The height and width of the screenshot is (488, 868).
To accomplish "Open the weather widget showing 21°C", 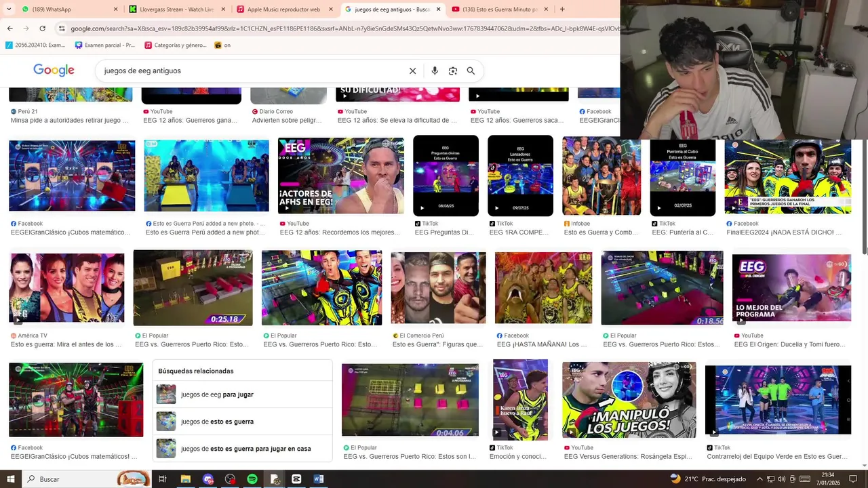I will point(708,479).
